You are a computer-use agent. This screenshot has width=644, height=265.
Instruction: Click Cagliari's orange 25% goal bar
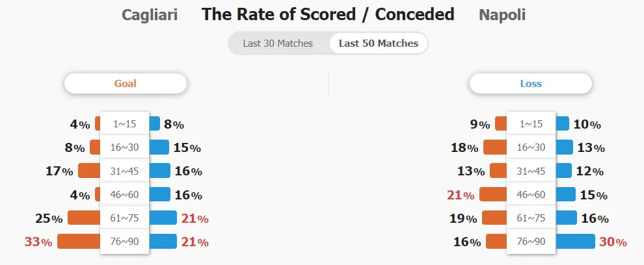pyautogui.click(x=84, y=218)
